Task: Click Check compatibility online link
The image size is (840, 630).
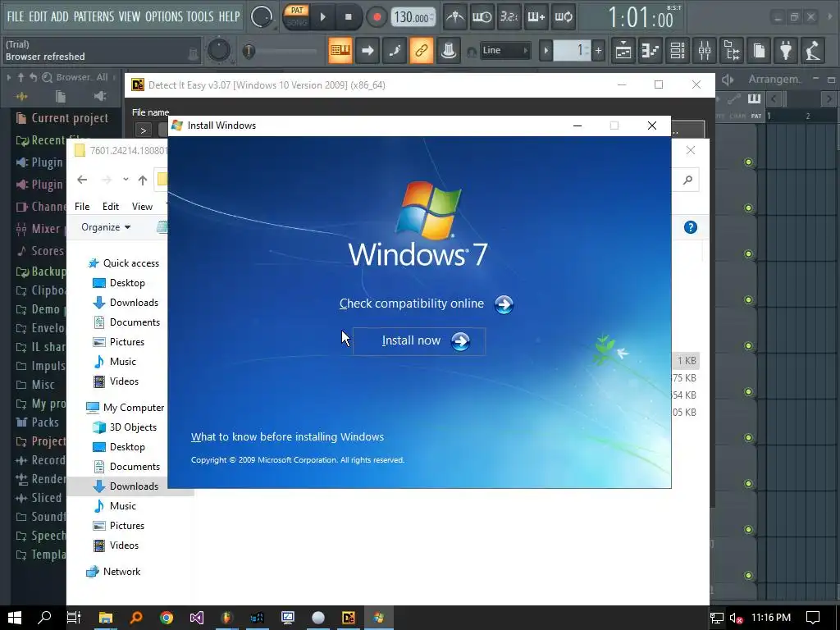Action: point(427,304)
